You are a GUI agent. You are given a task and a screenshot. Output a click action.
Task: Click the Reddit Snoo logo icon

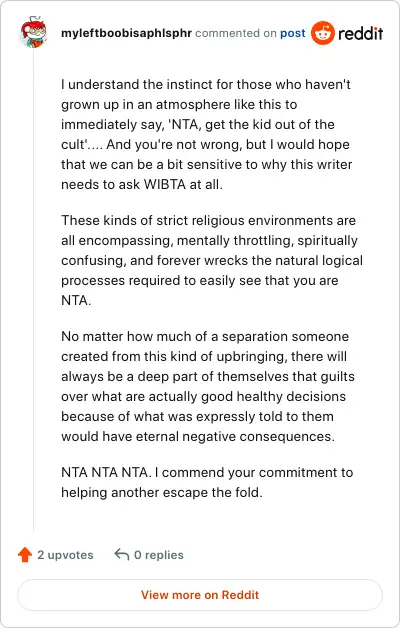(x=323, y=33)
